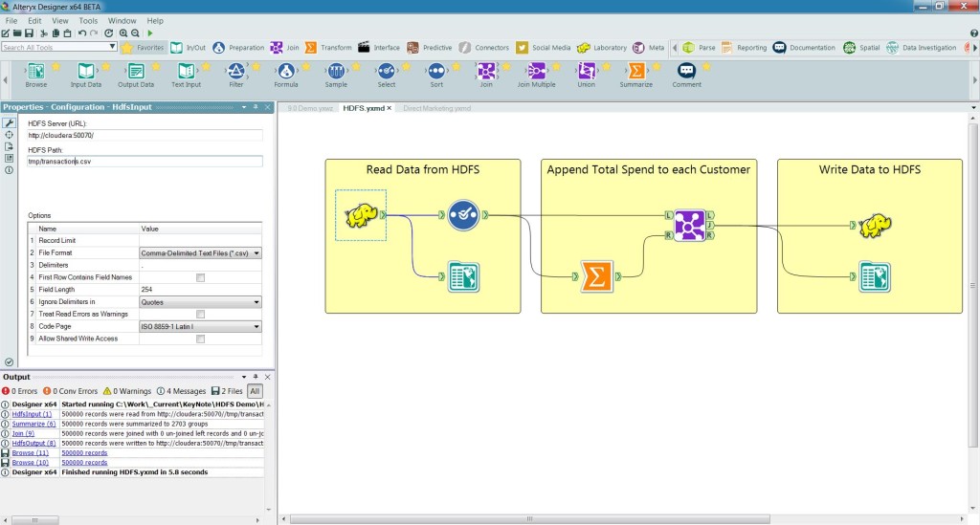Click the HDFS output elephant node
Image resolution: width=980 pixels, height=525 pixels.
pos(875,226)
